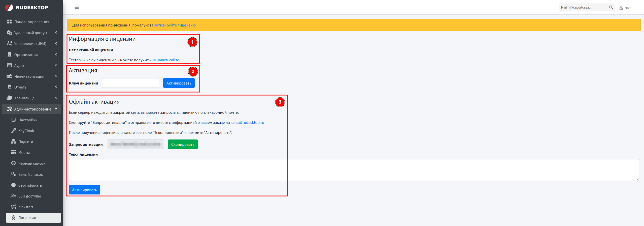The image size is (644, 226).
Task: Open the Черный список submenu item
Action: [x=33, y=163]
